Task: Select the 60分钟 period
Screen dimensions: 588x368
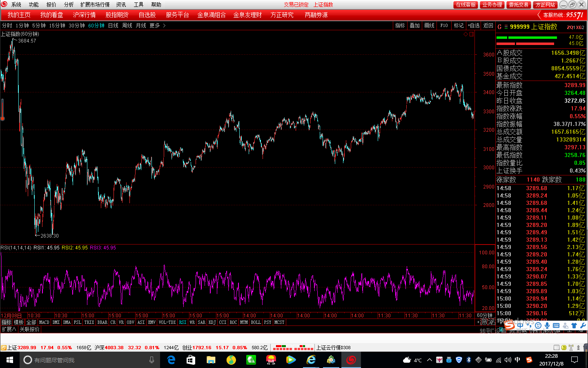Action: tap(96, 25)
